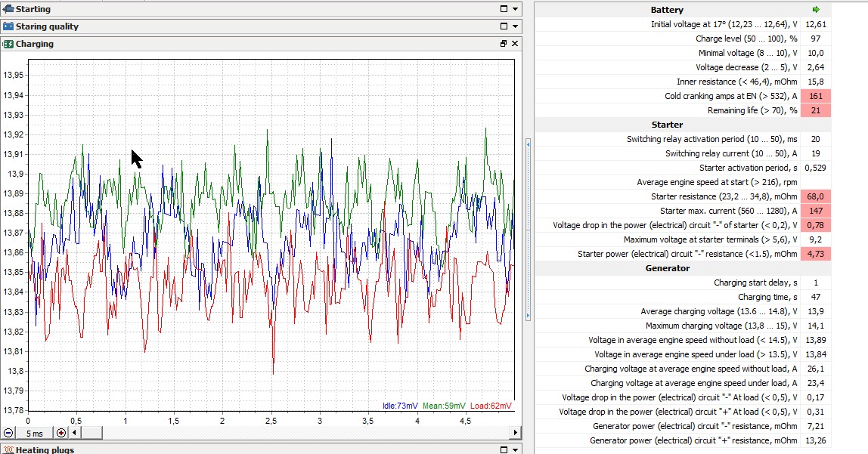Click the charging start delay value 1

pyautogui.click(x=816, y=283)
